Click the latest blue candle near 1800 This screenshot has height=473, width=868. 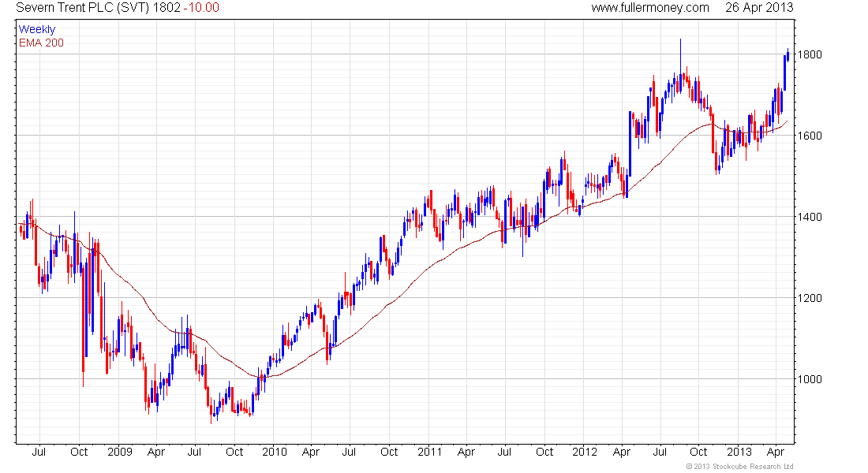[x=788, y=54]
